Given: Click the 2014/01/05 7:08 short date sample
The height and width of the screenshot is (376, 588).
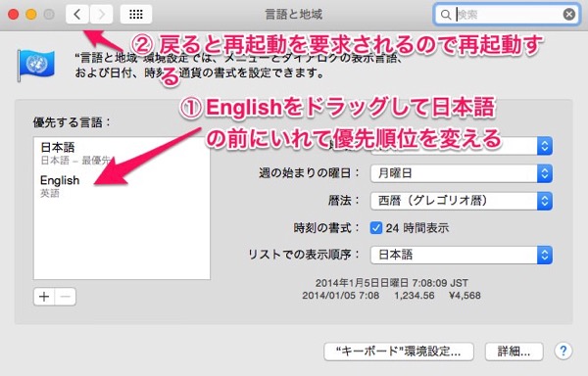Looking at the screenshot, I should pyautogui.click(x=340, y=296).
